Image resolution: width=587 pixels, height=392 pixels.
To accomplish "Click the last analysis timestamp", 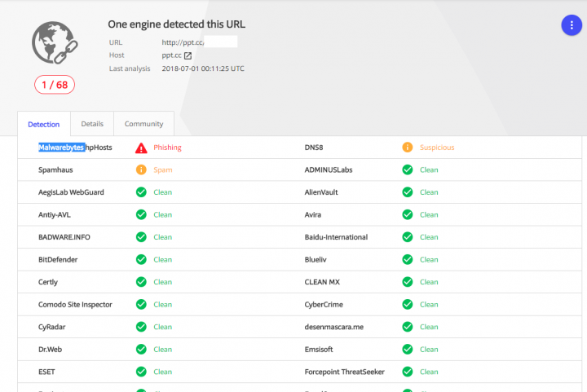I will click(x=203, y=68).
